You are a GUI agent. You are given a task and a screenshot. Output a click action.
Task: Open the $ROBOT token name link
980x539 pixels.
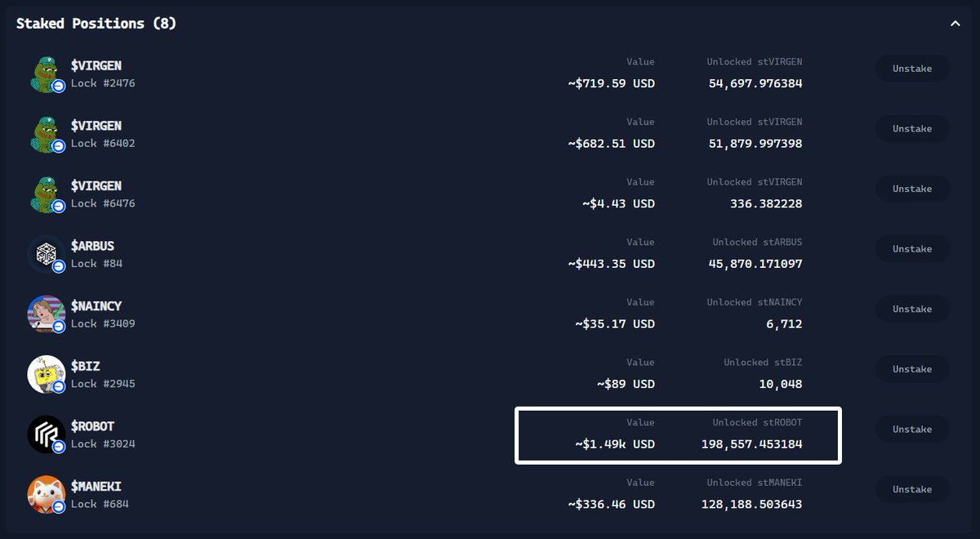[x=92, y=426]
